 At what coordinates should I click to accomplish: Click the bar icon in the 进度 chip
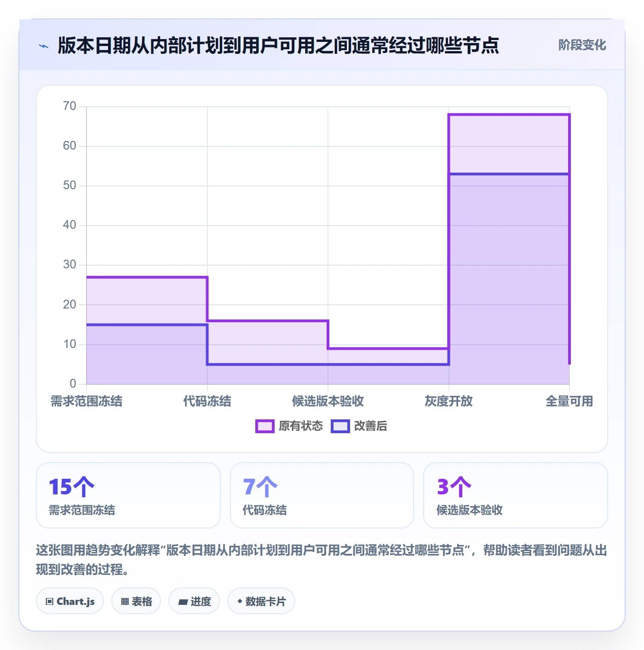pos(183,602)
